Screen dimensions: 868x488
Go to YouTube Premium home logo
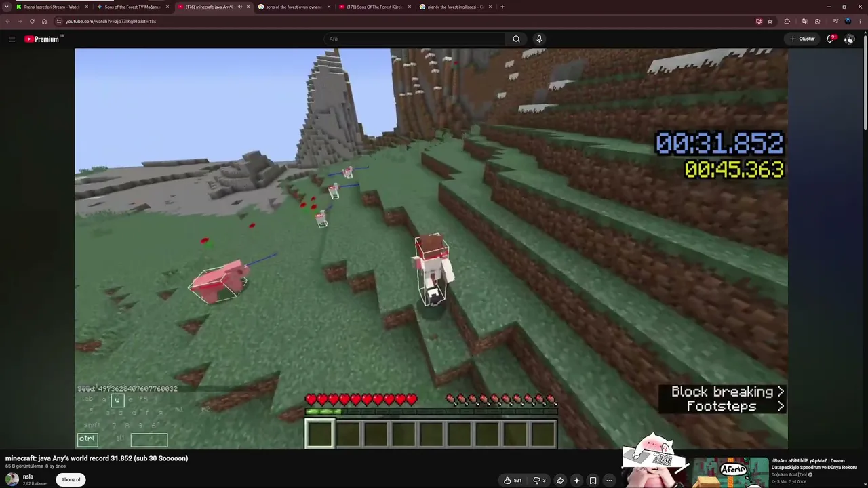[x=43, y=39]
